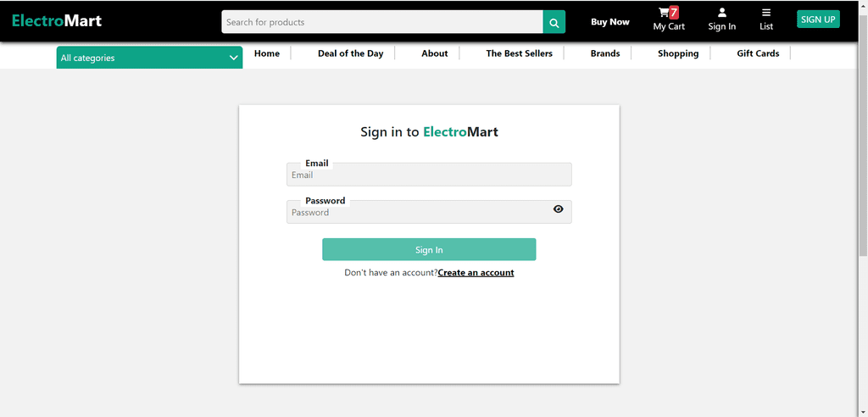Screen dimensions: 868x417
Task: Focus the Email input field
Action: point(429,175)
